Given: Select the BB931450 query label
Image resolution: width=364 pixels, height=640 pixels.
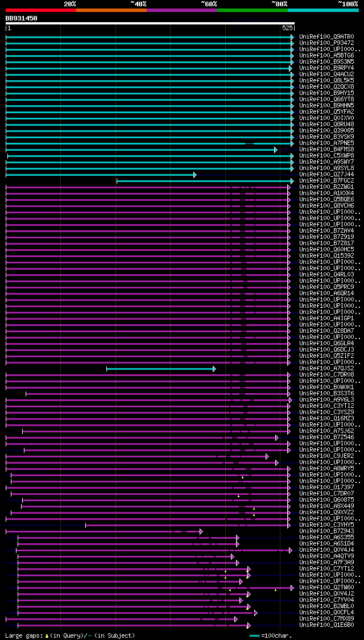Looking at the screenshot, I should 22,18.
